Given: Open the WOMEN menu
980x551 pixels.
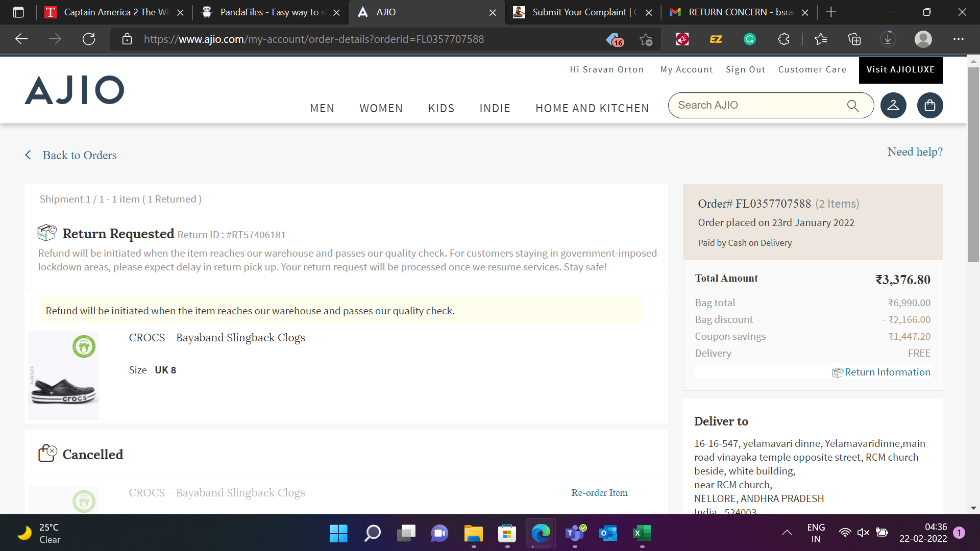Looking at the screenshot, I should click(381, 108).
